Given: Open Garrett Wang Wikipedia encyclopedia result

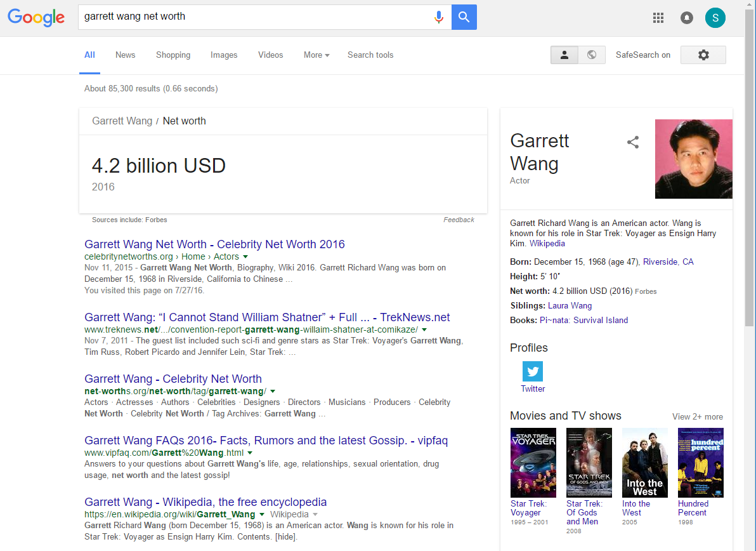Looking at the screenshot, I should (x=205, y=501).
